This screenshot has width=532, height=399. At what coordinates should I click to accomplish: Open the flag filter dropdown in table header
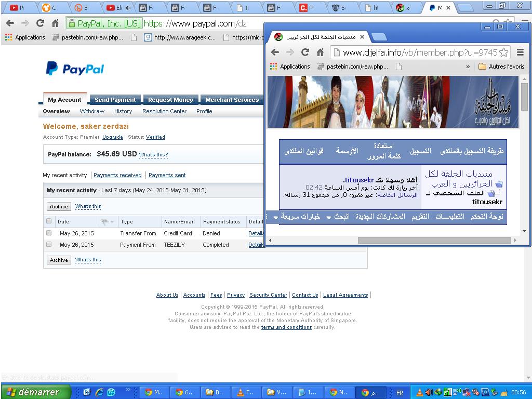point(108,221)
